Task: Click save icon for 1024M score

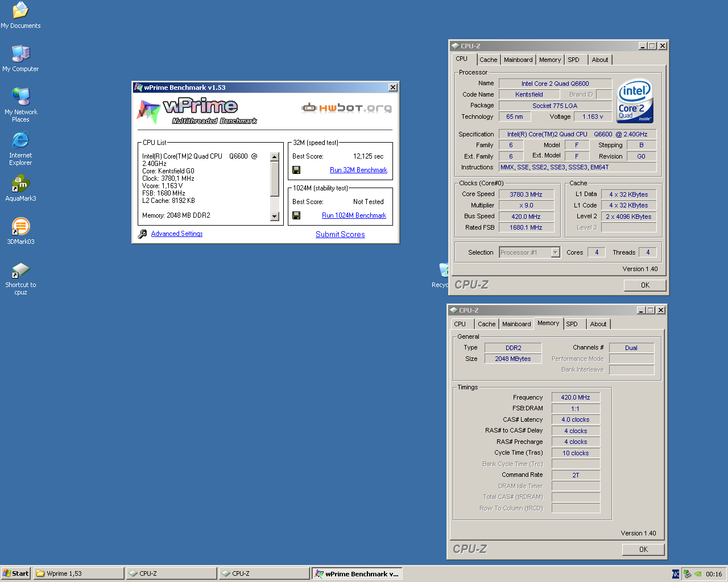Action: point(296,215)
